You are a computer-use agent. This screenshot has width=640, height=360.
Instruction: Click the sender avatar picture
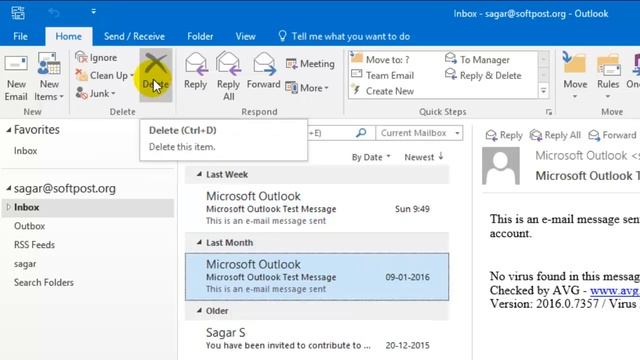pos(501,166)
